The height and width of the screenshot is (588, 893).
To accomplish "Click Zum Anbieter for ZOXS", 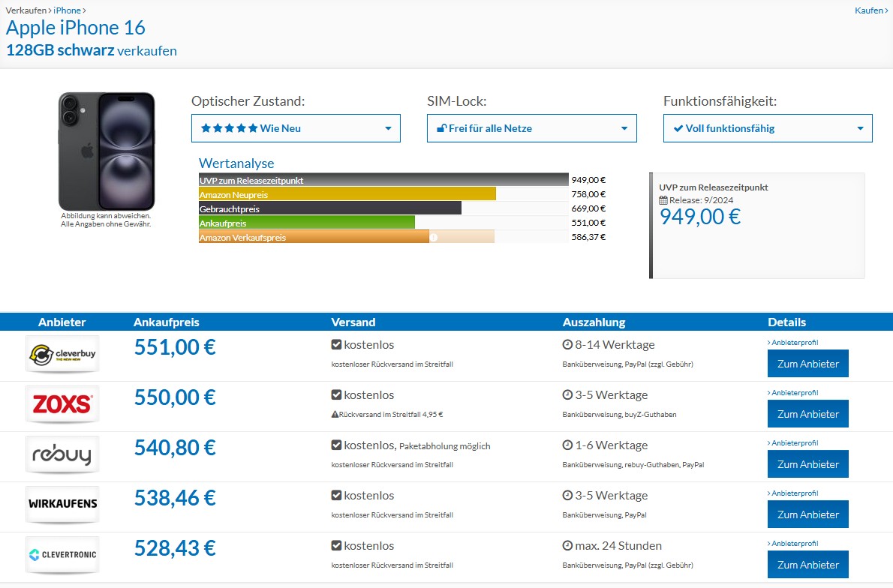I will coord(807,414).
